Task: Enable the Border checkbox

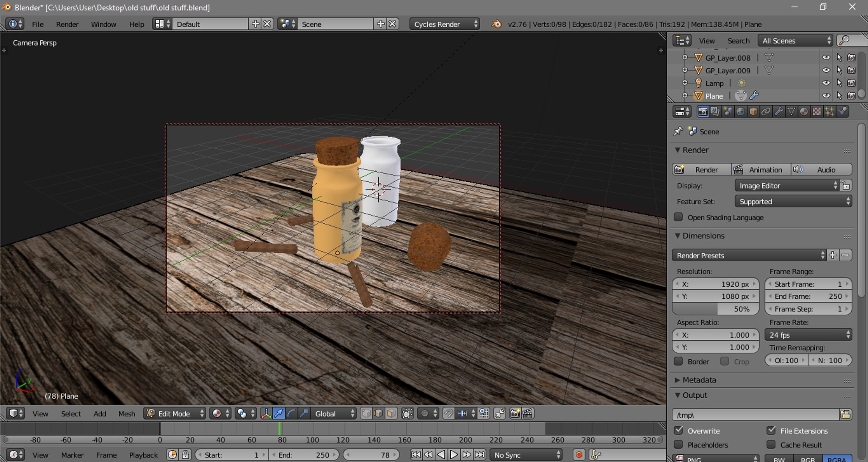Action: pos(678,361)
